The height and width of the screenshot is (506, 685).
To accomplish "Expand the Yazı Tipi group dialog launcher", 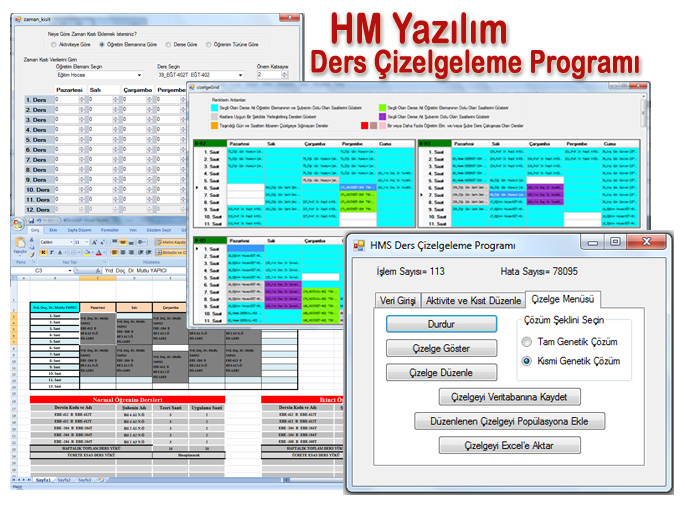I will coord(105,262).
